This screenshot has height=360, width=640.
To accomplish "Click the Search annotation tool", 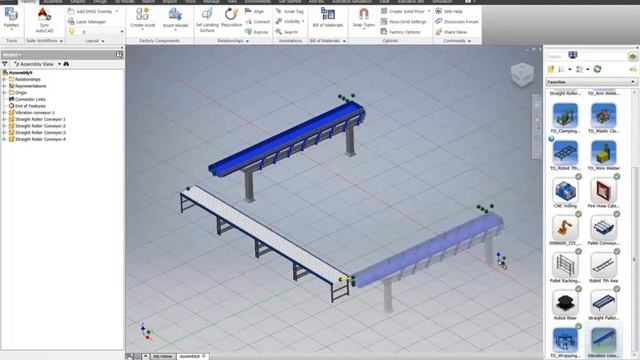I will [x=287, y=32].
